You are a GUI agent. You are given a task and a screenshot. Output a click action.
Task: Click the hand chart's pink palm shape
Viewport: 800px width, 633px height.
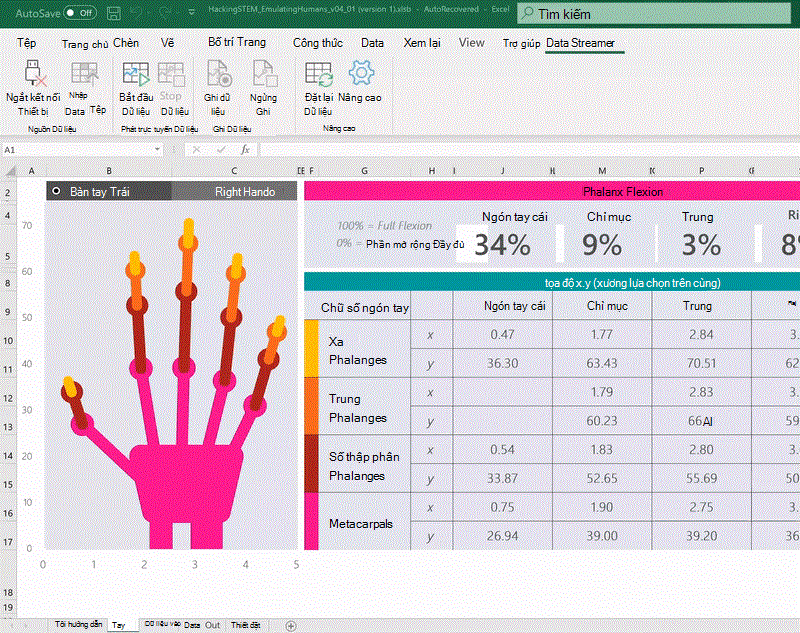[x=186, y=482]
